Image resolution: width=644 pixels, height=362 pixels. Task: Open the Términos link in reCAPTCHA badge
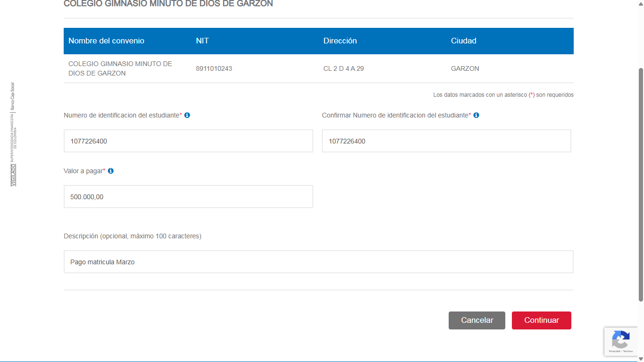627,351
